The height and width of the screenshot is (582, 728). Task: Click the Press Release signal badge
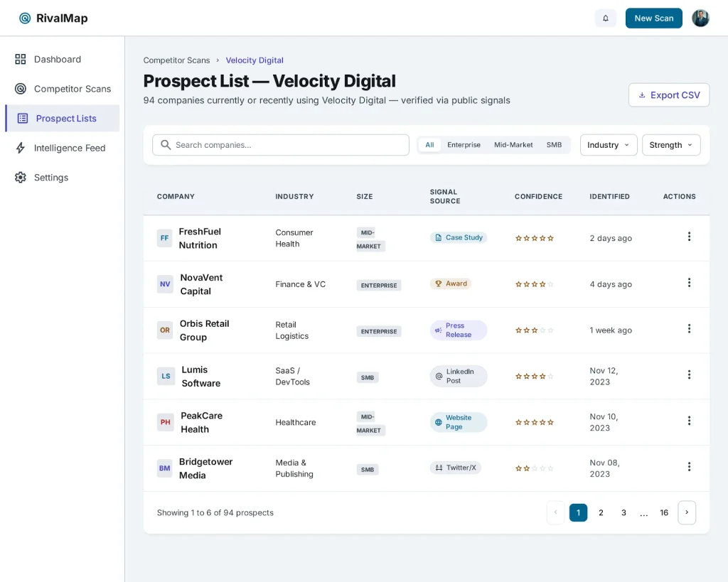click(459, 330)
